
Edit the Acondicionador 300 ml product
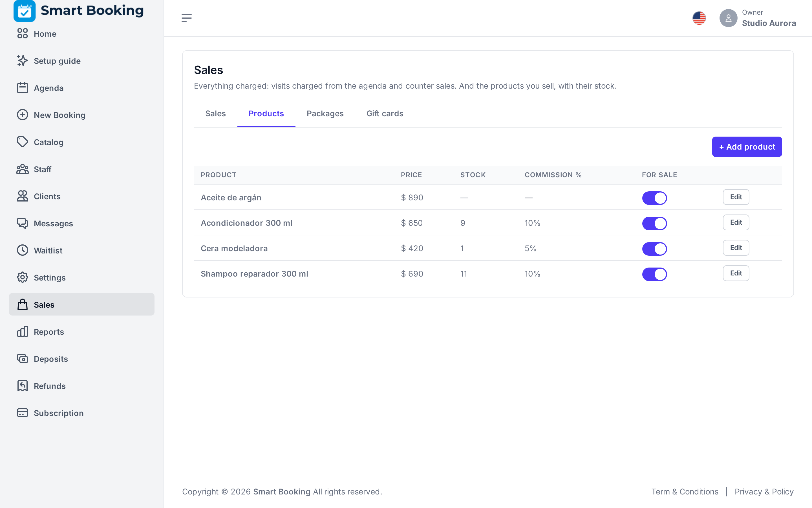(736, 222)
